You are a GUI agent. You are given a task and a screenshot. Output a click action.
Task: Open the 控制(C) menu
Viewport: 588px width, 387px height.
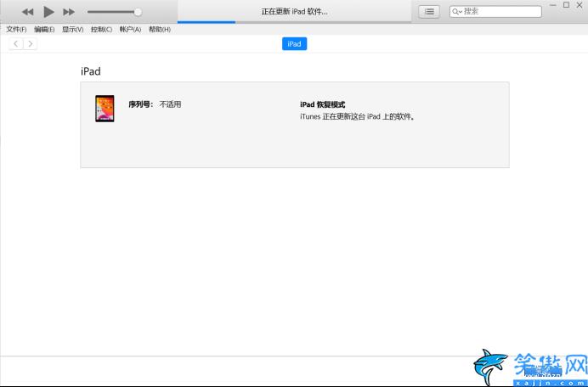pyautogui.click(x=101, y=29)
